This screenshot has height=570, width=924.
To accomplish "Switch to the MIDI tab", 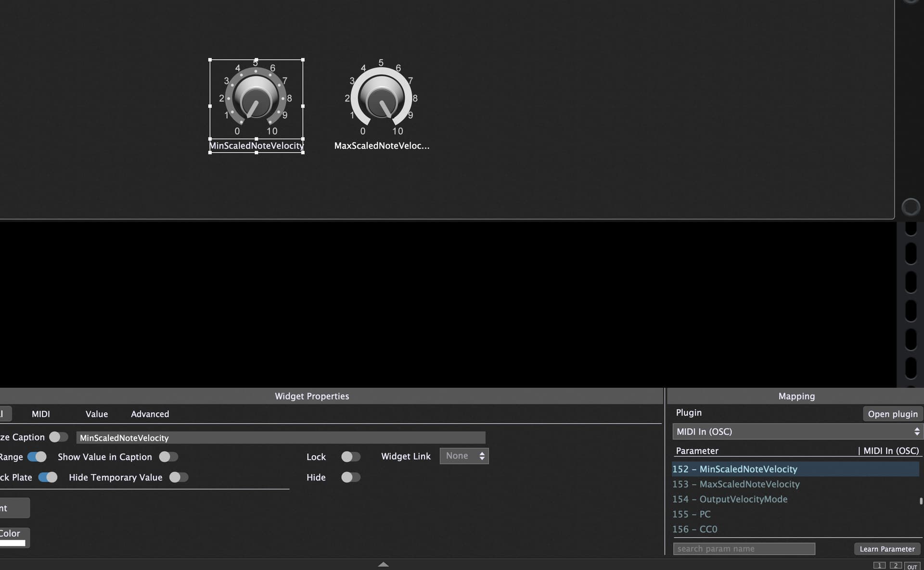I will click(x=41, y=414).
